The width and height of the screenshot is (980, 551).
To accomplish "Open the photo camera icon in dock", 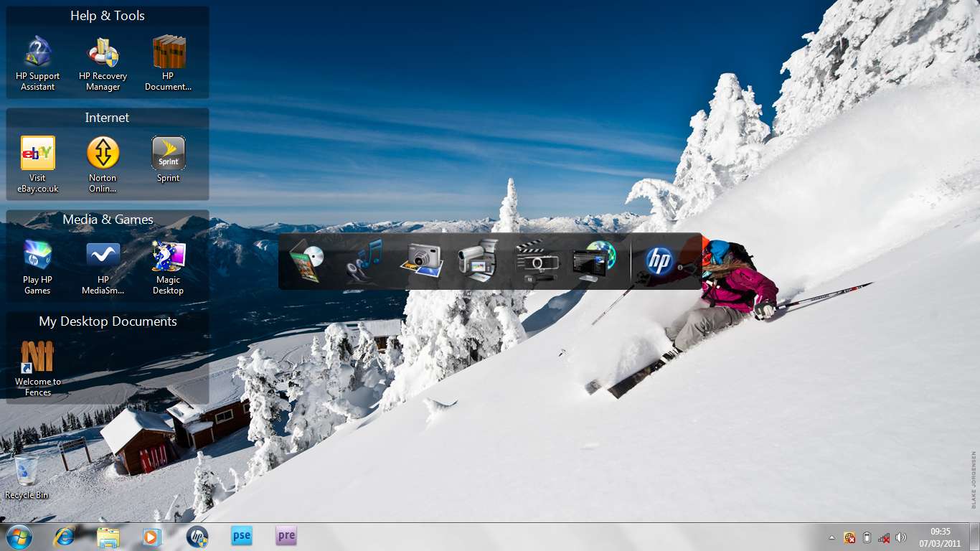I will click(422, 260).
